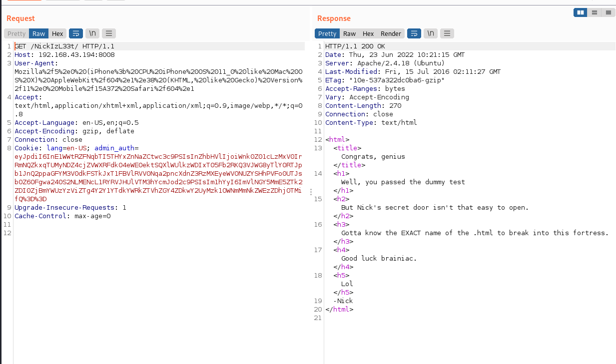Open the Render tab for the Response
Viewport: 616px width, 364px height.
[x=391, y=33]
